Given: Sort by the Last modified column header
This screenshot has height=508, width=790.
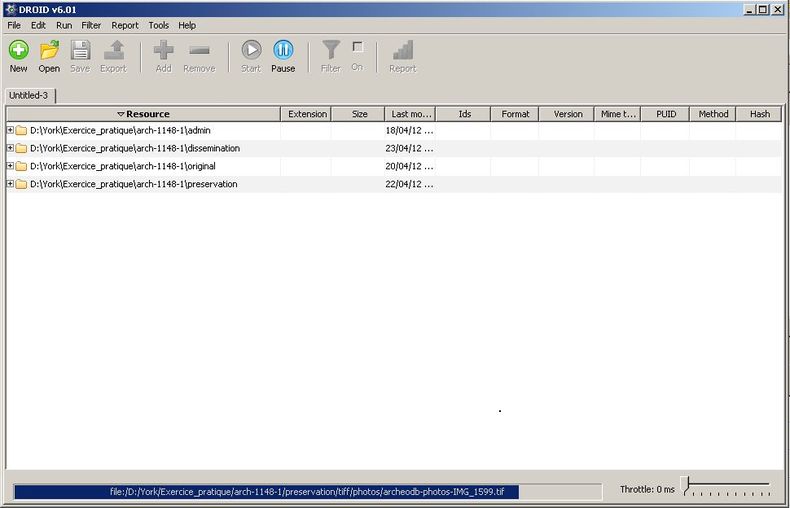Looking at the screenshot, I should pos(411,114).
